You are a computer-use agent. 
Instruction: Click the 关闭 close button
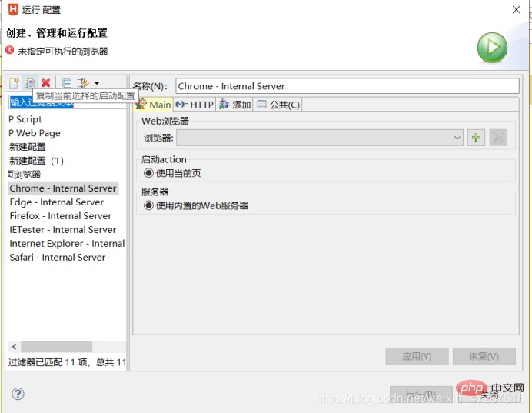click(x=490, y=394)
